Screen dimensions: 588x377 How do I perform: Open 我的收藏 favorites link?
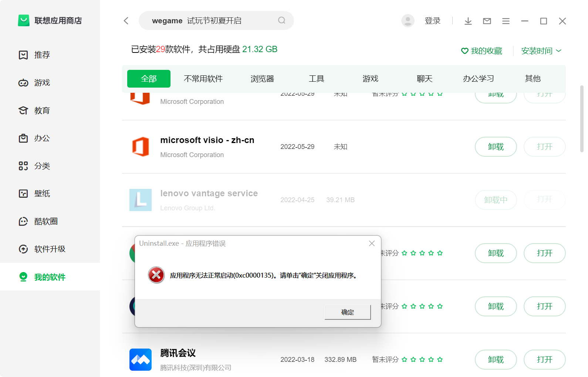click(x=481, y=51)
